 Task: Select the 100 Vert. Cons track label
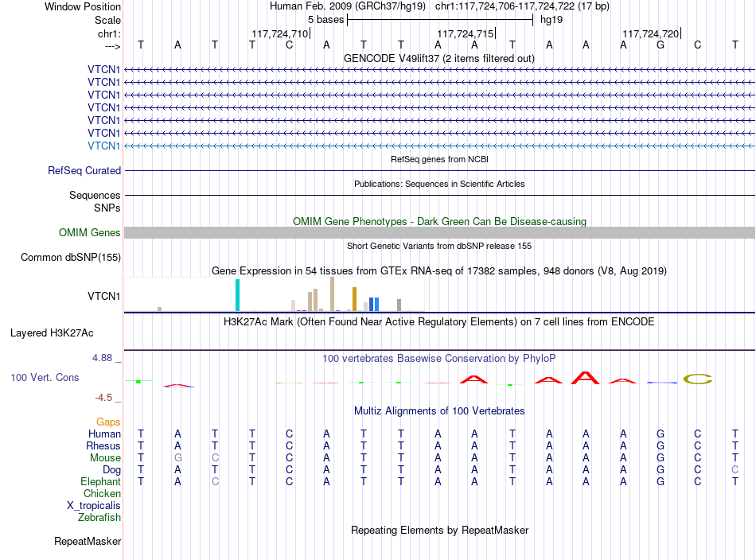(45, 377)
